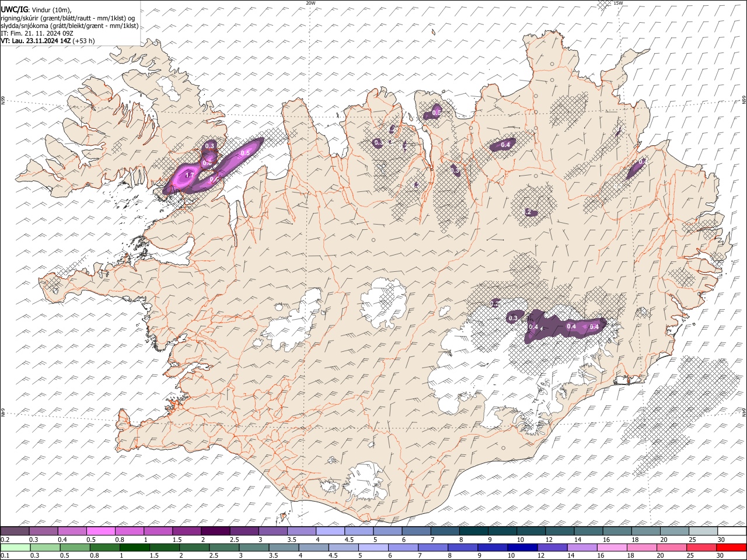Select the dark green swatch between 1 and 1.5, bottom row

pyautogui.click(x=134, y=547)
